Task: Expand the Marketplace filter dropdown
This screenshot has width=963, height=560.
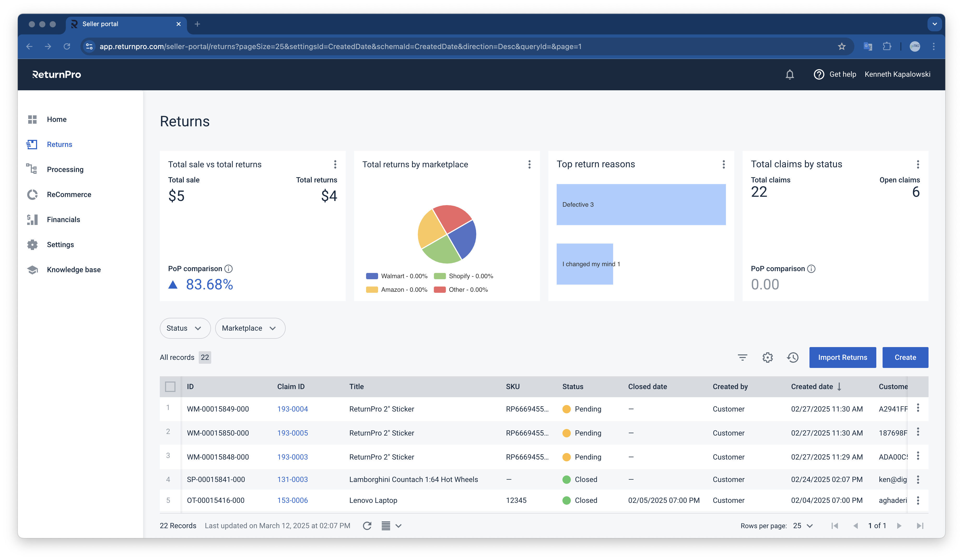Action: pyautogui.click(x=250, y=328)
